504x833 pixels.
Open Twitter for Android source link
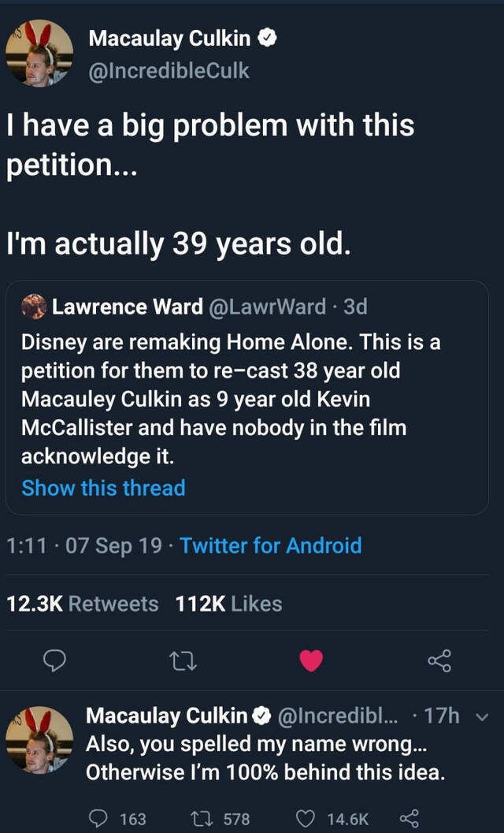(271, 545)
